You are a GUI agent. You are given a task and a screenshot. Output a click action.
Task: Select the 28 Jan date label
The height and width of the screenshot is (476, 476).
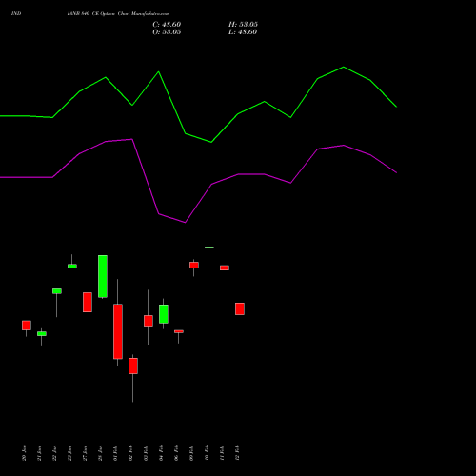pos(100,453)
